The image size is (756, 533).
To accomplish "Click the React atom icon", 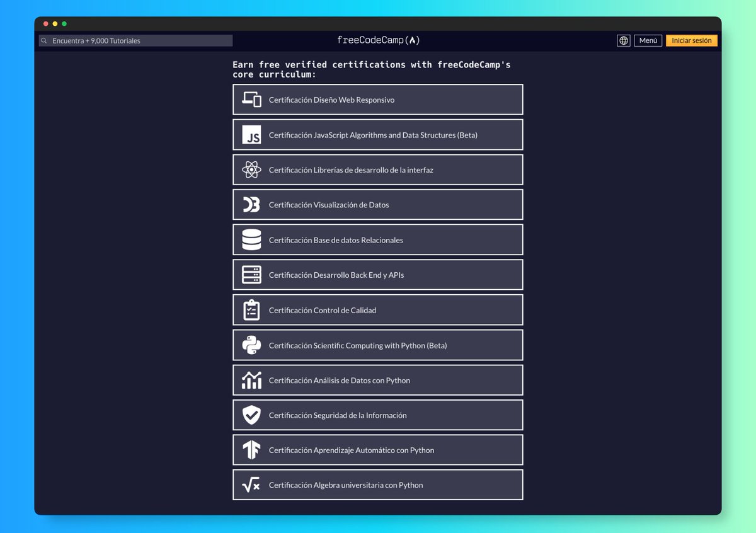I will coord(251,169).
